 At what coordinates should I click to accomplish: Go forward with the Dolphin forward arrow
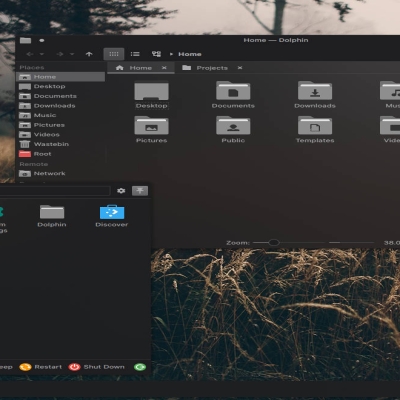pos(60,54)
